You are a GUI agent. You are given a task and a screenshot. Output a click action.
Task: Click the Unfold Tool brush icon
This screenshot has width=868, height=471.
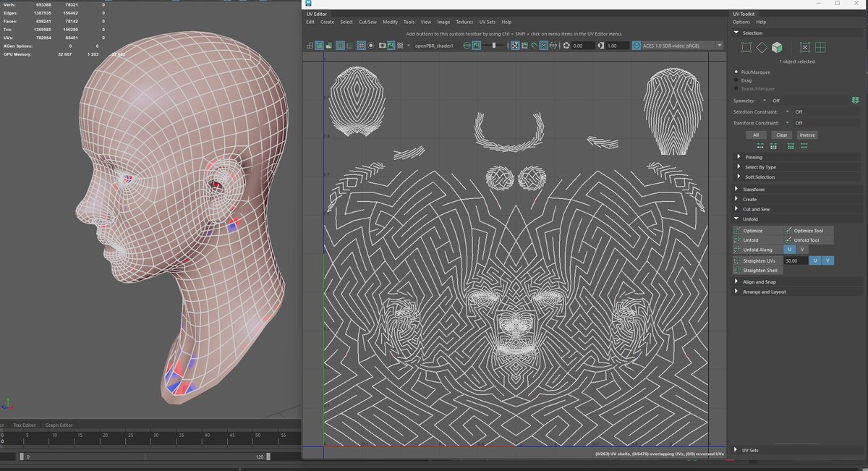(788, 239)
